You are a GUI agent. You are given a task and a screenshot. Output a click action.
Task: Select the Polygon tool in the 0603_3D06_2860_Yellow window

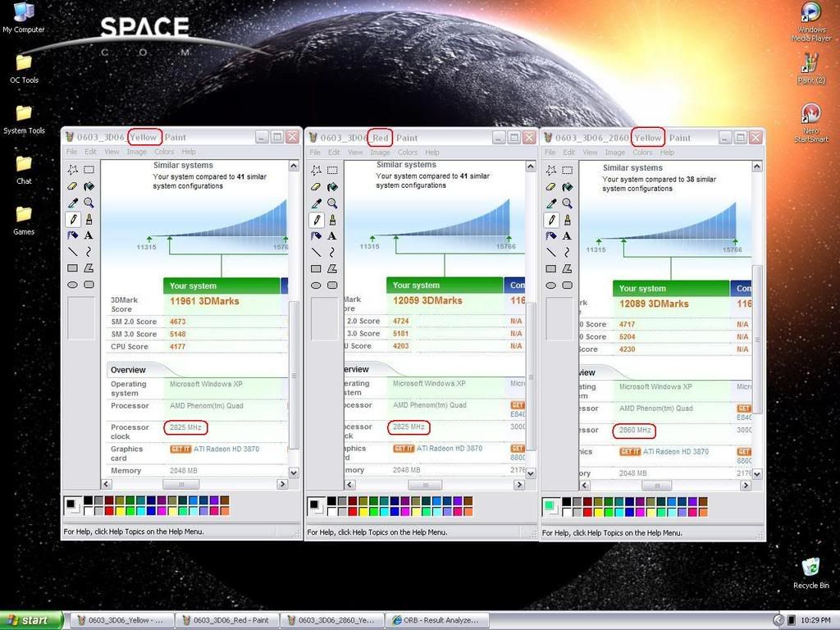pyautogui.click(x=568, y=268)
